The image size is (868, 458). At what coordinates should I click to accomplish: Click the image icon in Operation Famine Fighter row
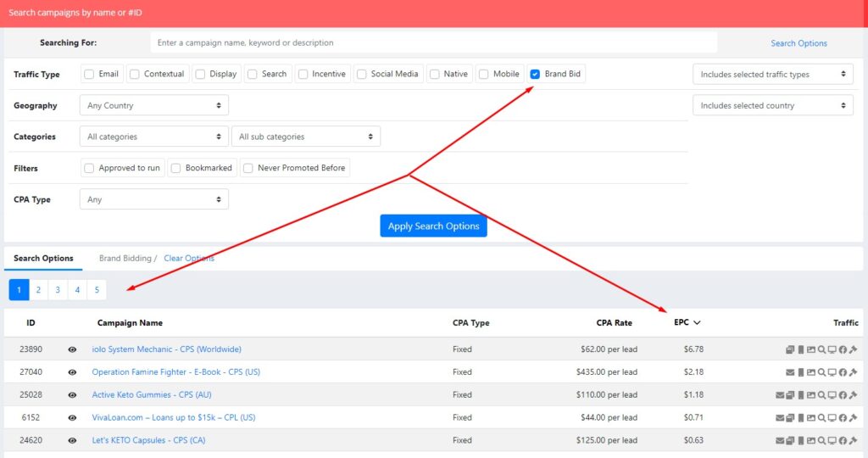[x=811, y=372]
